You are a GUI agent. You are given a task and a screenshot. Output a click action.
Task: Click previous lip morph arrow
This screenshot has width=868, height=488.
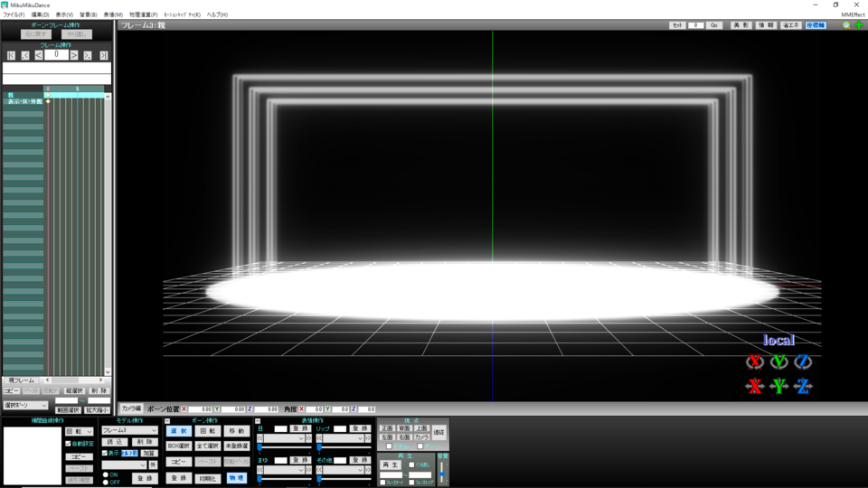[x=319, y=438]
